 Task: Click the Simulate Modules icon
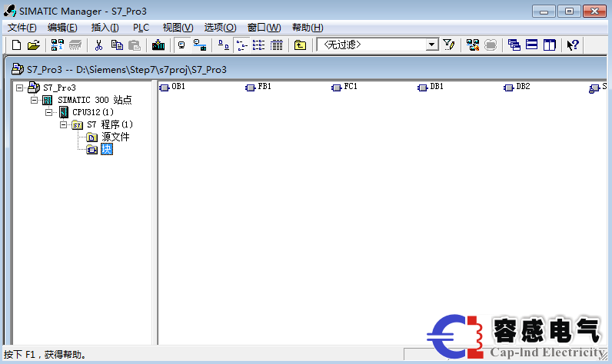[x=473, y=45]
